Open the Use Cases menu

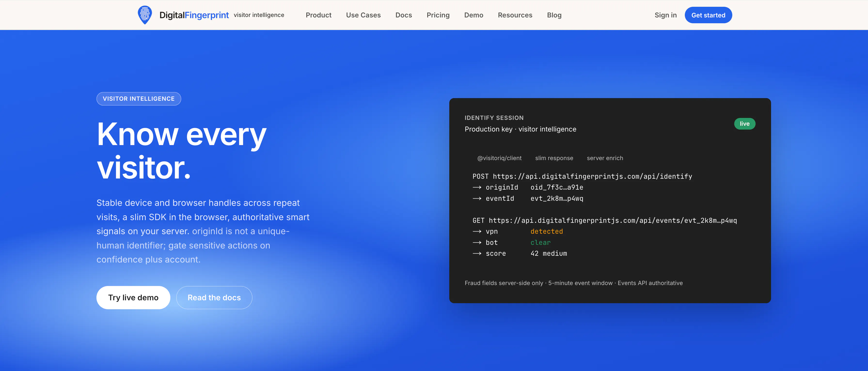tap(363, 15)
